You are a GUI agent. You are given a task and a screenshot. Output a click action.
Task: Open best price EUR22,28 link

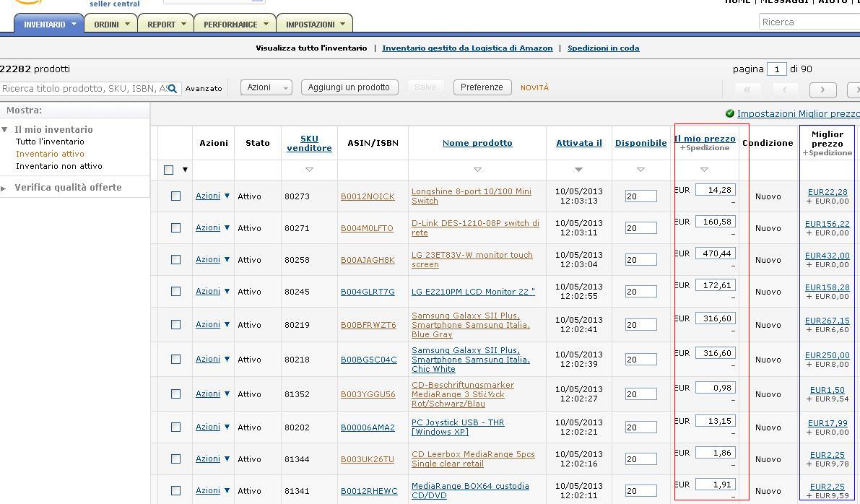click(x=827, y=192)
